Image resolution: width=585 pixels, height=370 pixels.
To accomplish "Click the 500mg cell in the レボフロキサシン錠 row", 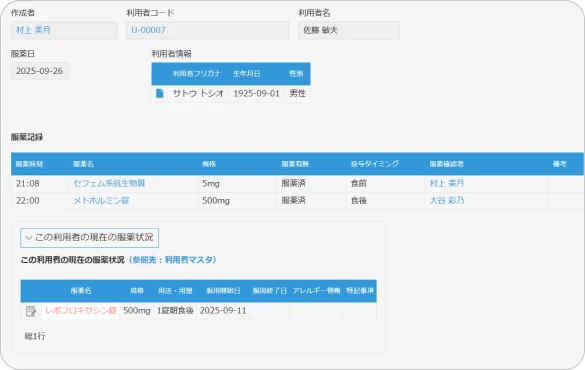I will [x=137, y=311].
